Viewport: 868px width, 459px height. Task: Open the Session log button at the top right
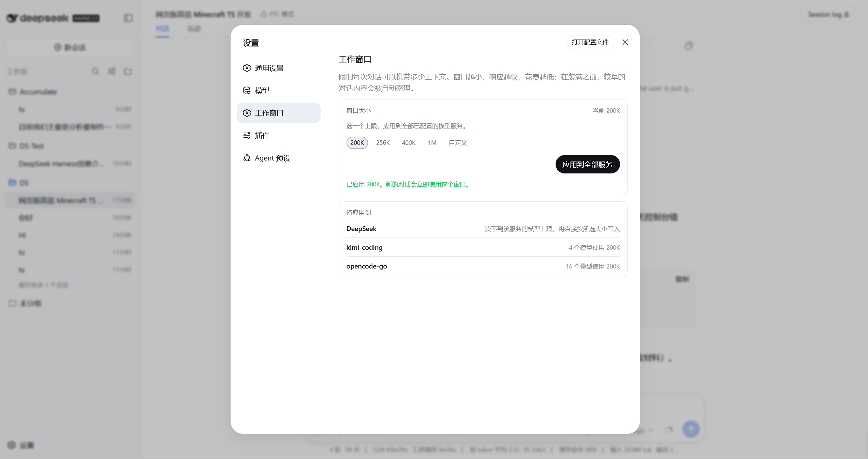(828, 14)
